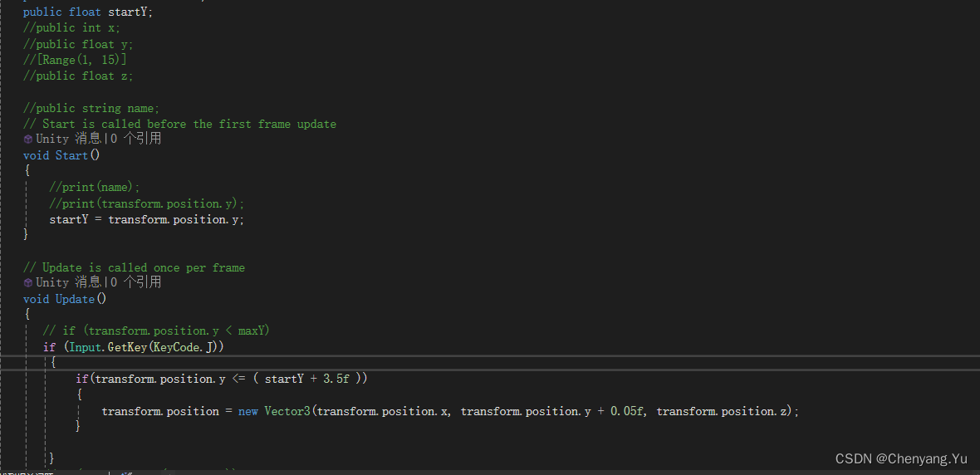This screenshot has width=980, height=475.
Task: Click the '//public float z;' comment
Action: pos(78,76)
